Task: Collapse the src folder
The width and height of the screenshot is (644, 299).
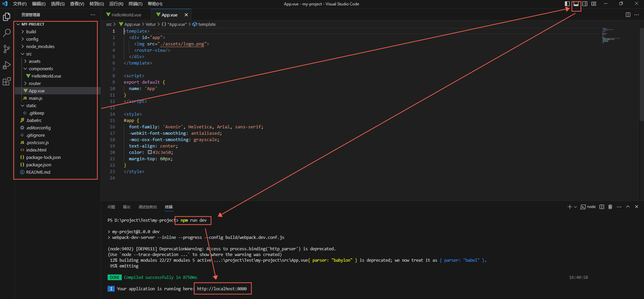Action: click(57, 54)
